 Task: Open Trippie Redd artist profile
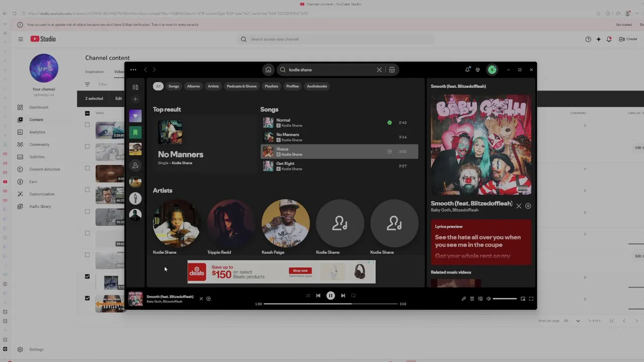tap(231, 227)
